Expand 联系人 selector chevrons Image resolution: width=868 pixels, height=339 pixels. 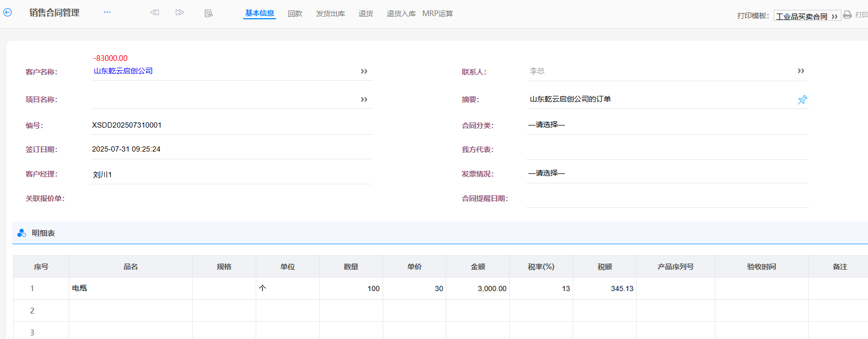coord(801,71)
